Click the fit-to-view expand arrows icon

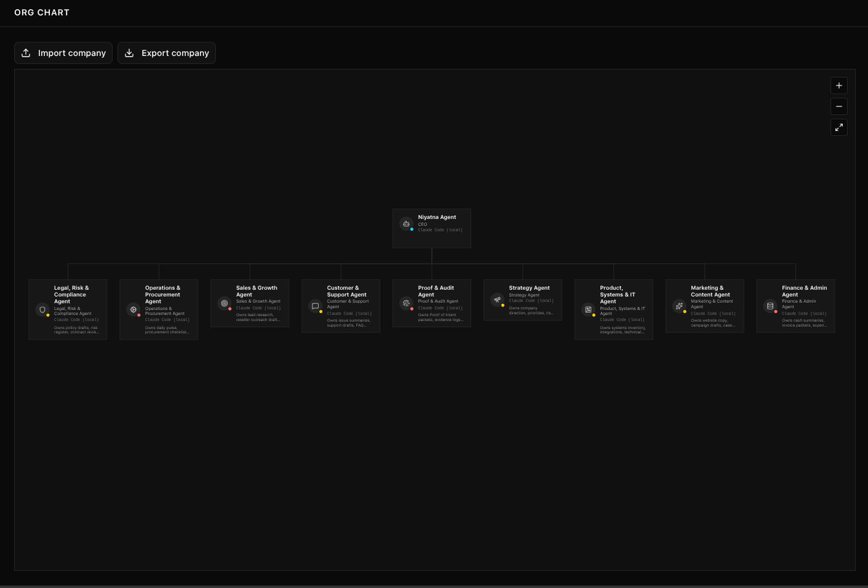(x=839, y=127)
